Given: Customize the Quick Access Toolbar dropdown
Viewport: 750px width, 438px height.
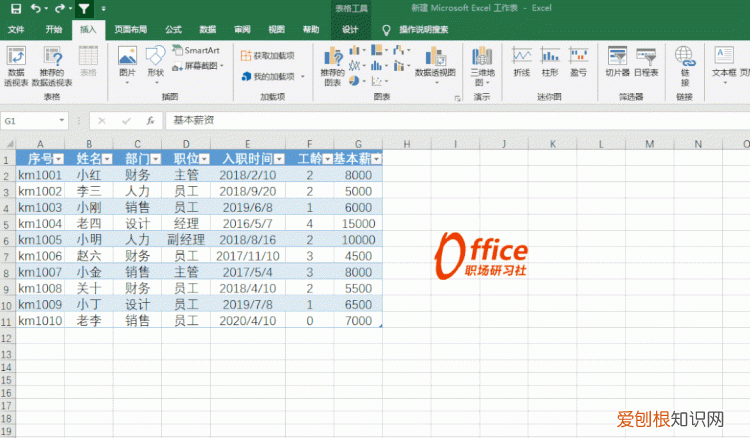Looking at the screenshot, I should [103, 9].
